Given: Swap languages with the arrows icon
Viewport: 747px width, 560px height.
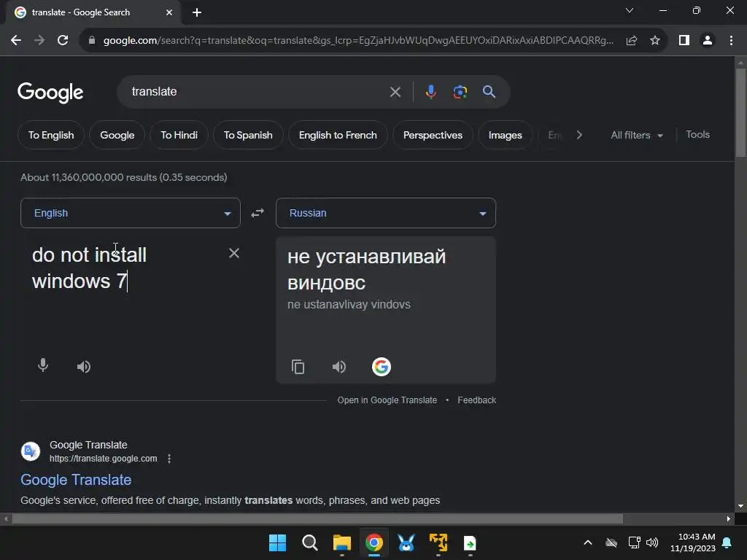Looking at the screenshot, I should click(258, 213).
